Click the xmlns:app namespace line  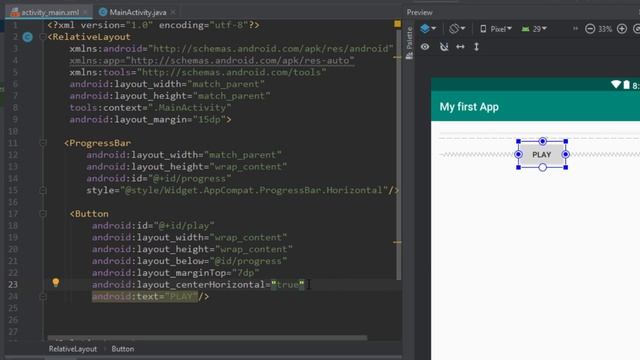point(212,60)
